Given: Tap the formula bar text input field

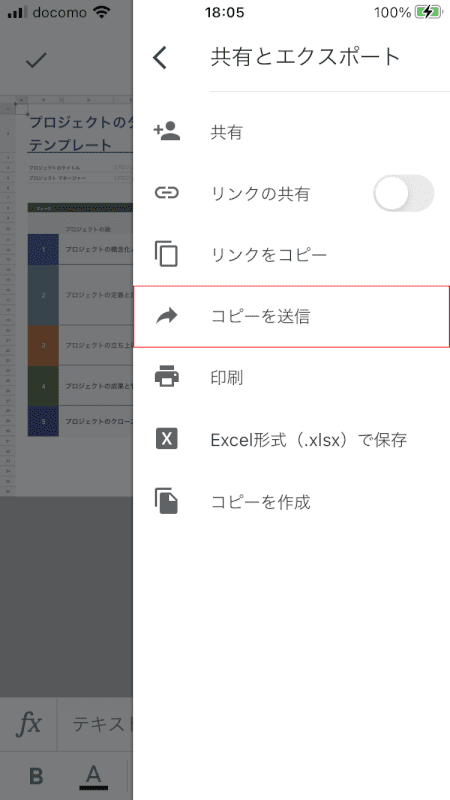Looking at the screenshot, I should (95, 724).
